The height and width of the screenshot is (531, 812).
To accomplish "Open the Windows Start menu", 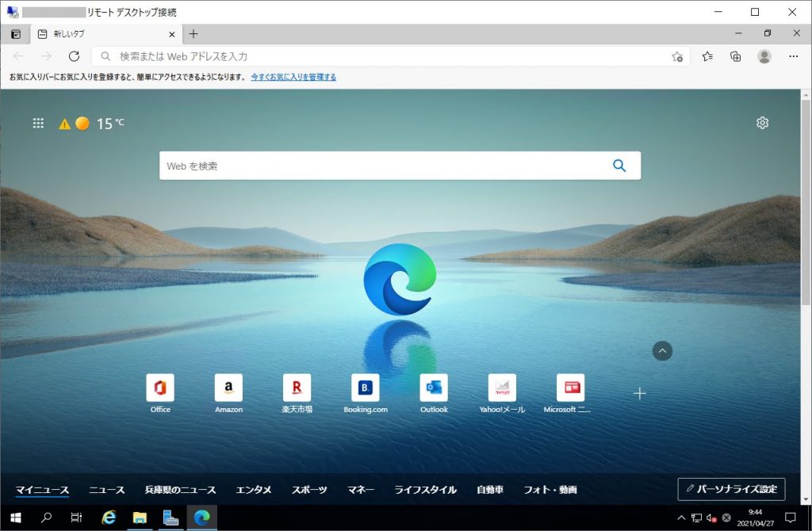I will coord(16,518).
